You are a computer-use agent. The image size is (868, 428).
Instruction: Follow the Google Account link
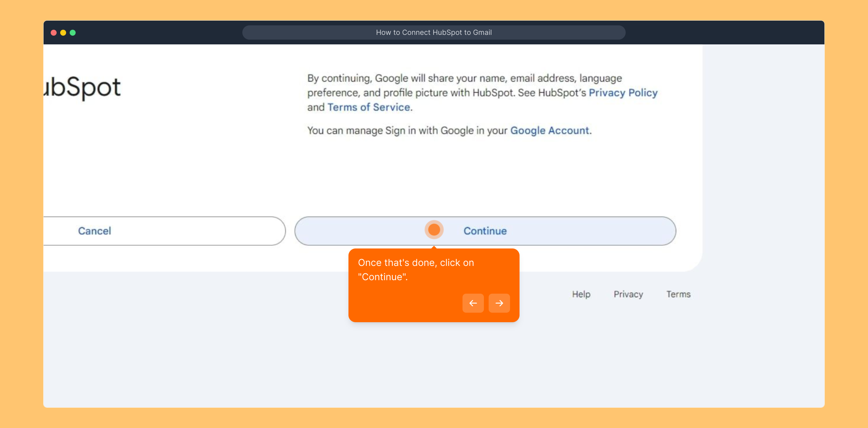tap(550, 131)
